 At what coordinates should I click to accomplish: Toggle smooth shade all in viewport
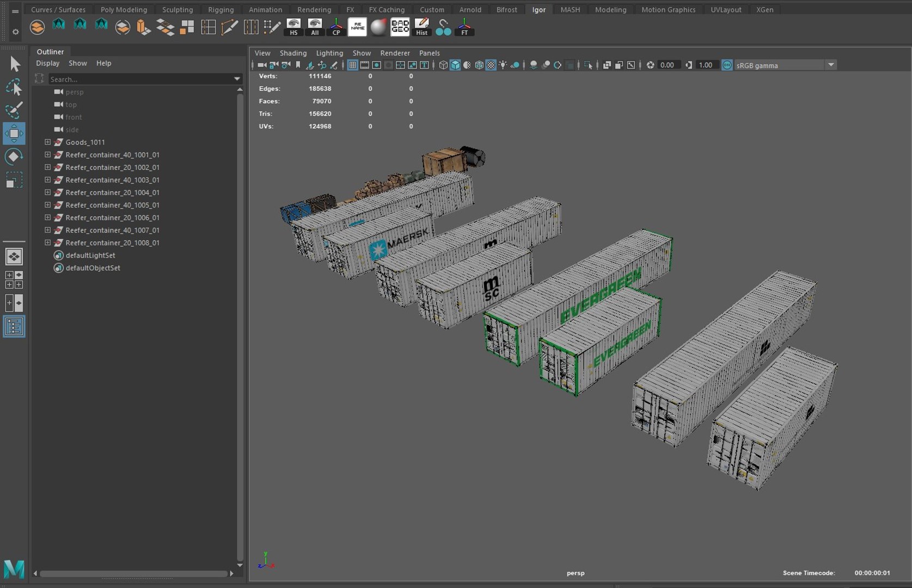455,65
